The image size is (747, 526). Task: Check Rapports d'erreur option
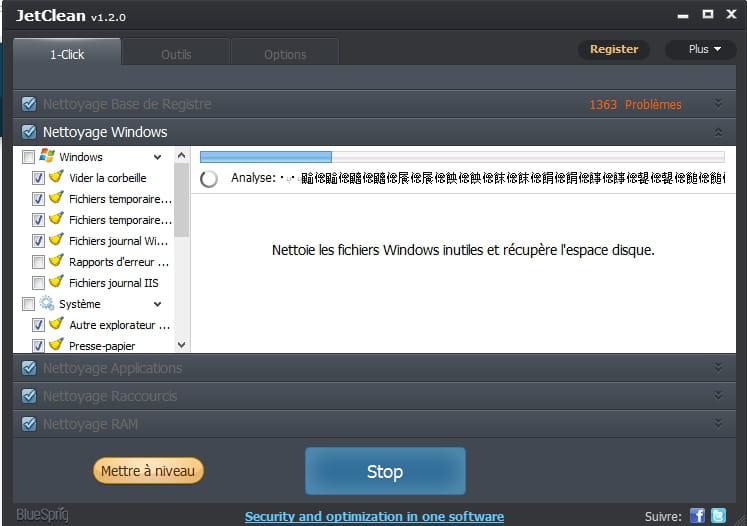(x=38, y=262)
